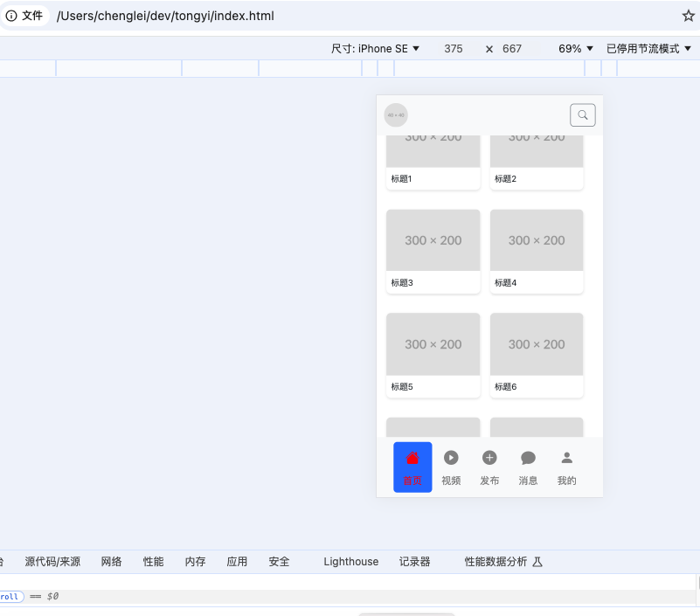Switch to 性能数据分析 DevTools tab
The height and width of the screenshot is (616, 700).
pyautogui.click(x=503, y=562)
